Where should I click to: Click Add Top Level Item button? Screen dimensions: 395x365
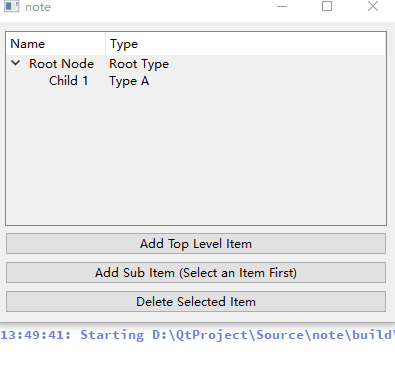(x=196, y=244)
